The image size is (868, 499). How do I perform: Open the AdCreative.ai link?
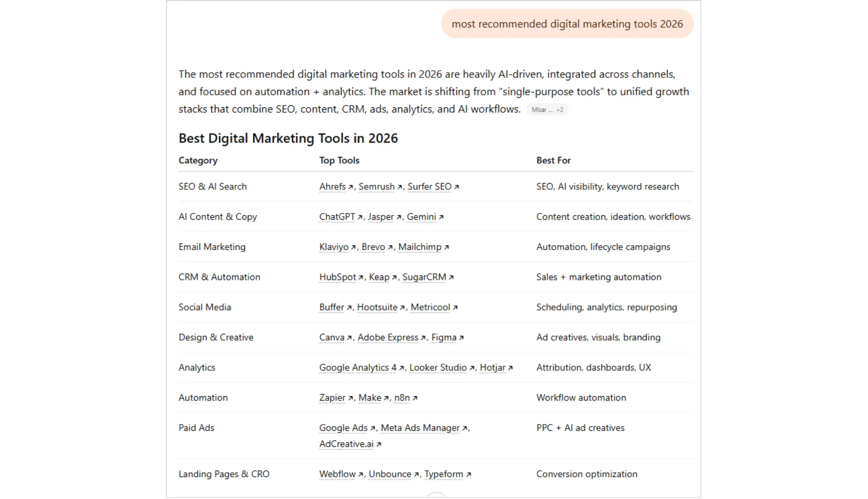point(350,444)
